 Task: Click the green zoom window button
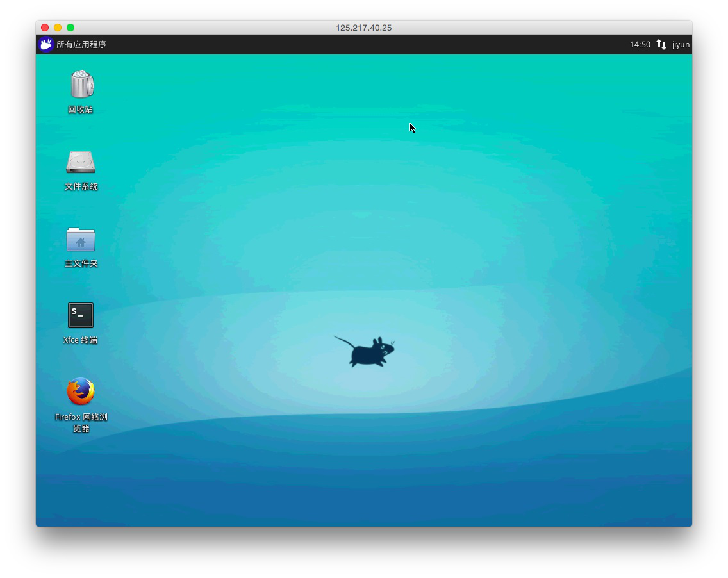[x=70, y=28]
